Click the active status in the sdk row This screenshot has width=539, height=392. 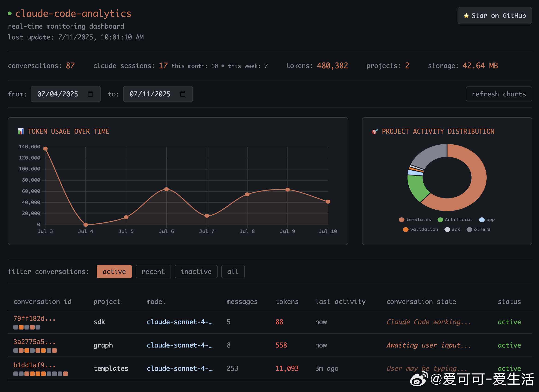click(509, 322)
